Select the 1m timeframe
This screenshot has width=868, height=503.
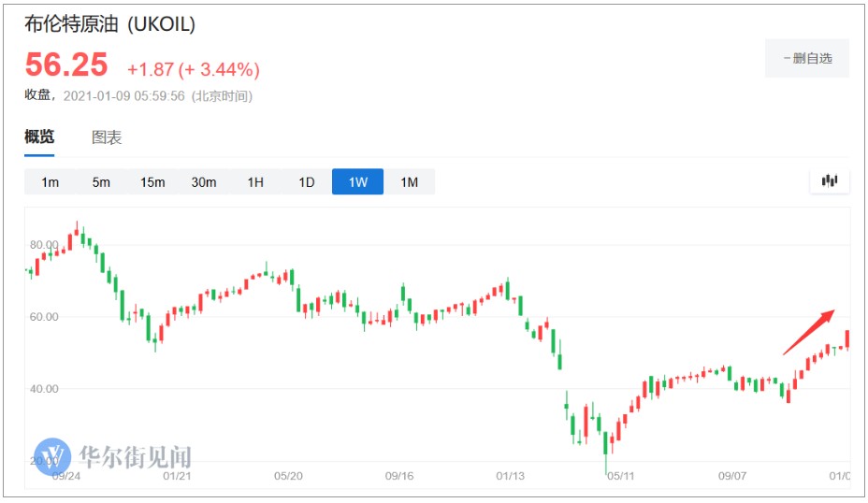[x=50, y=182]
